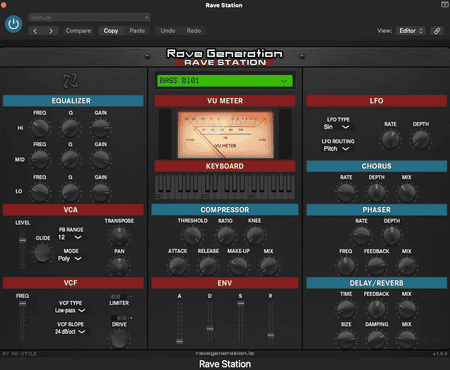This screenshot has width=450, height=370.
Task: Toggle the DRIVE switch
Action: (119, 318)
